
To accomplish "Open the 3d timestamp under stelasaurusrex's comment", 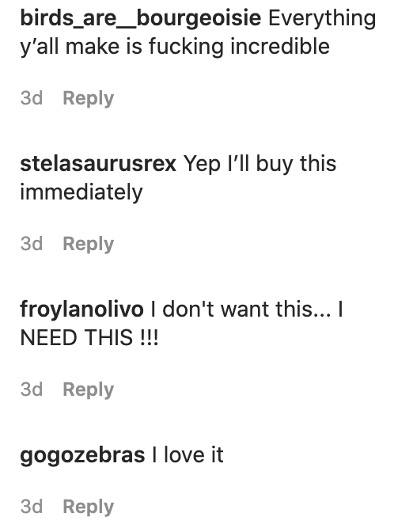I will (x=32, y=244).
